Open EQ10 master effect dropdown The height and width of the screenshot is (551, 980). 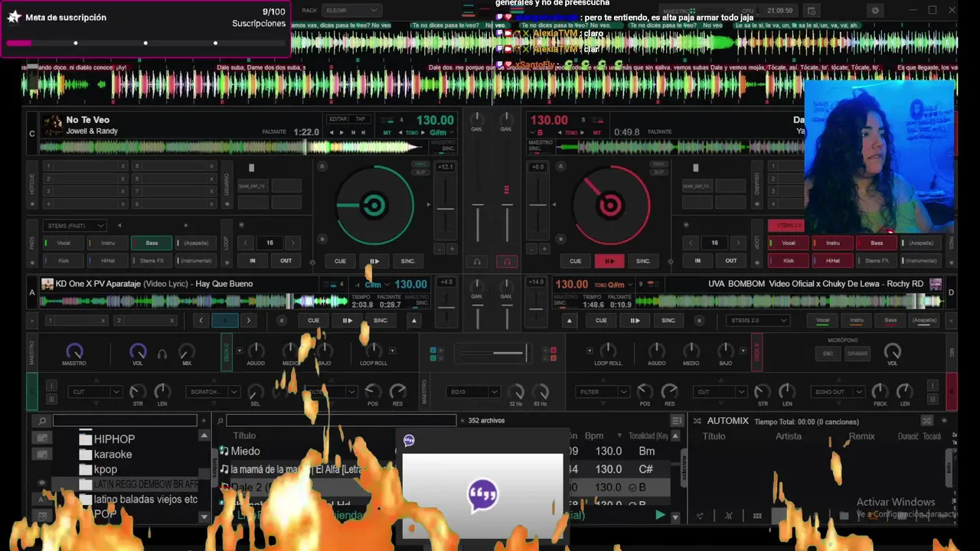472,392
